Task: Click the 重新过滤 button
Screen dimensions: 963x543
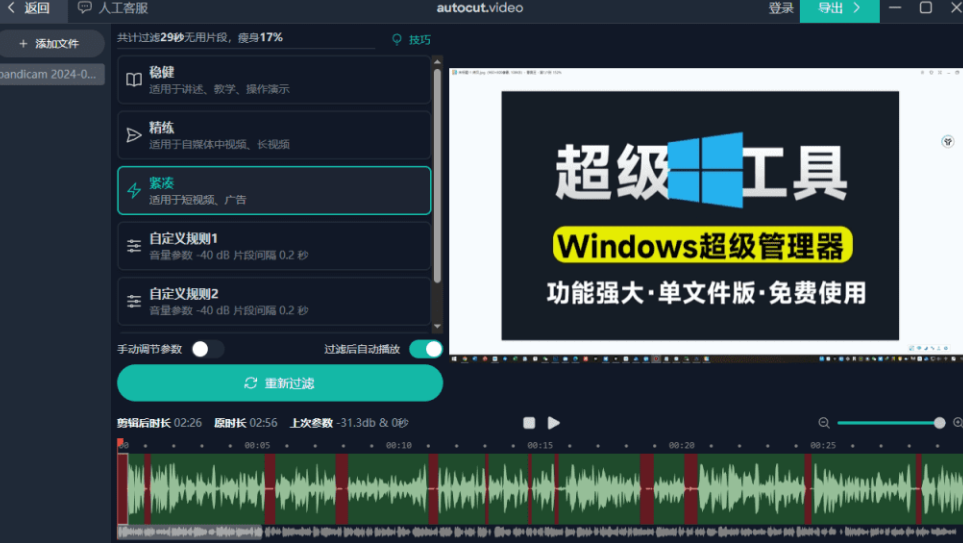Action: [x=280, y=383]
